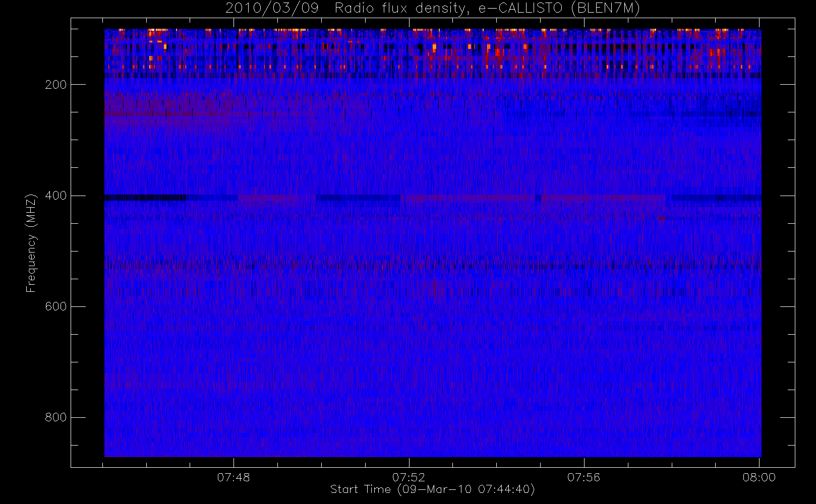Click the '200' frequency tick label
816x504 pixels.
(x=56, y=85)
